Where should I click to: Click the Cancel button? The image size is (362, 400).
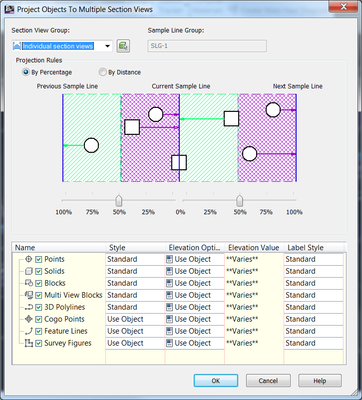pos(268,381)
